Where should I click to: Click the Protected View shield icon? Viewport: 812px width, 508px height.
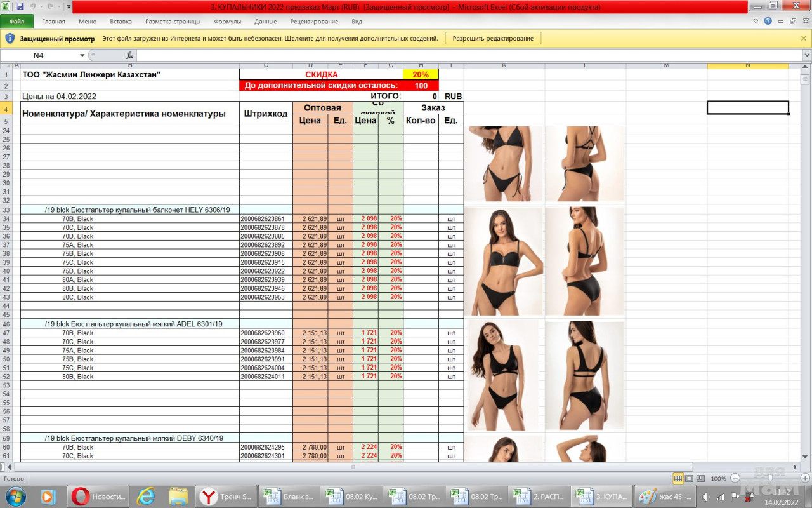pyautogui.click(x=10, y=38)
